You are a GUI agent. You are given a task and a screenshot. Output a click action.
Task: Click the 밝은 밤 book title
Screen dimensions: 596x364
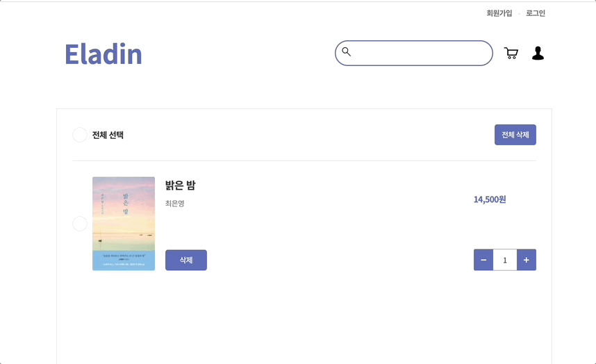180,185
